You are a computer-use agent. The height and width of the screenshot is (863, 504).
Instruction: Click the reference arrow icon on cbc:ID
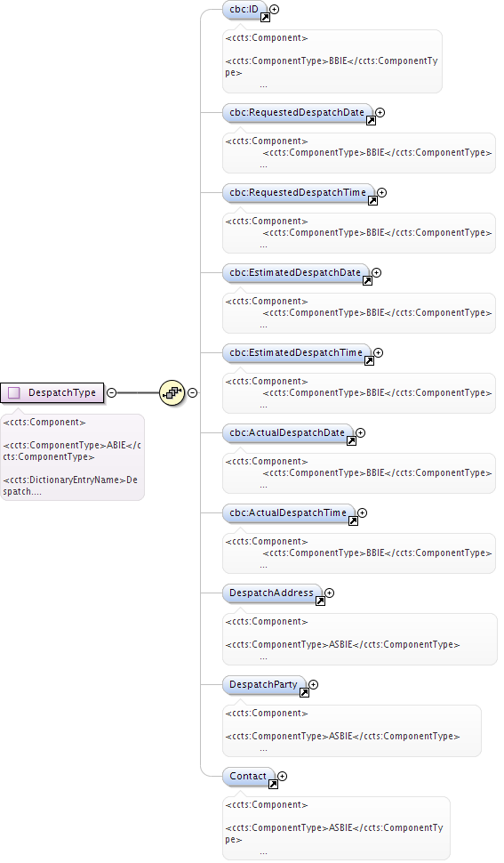(x=265, y=18)
